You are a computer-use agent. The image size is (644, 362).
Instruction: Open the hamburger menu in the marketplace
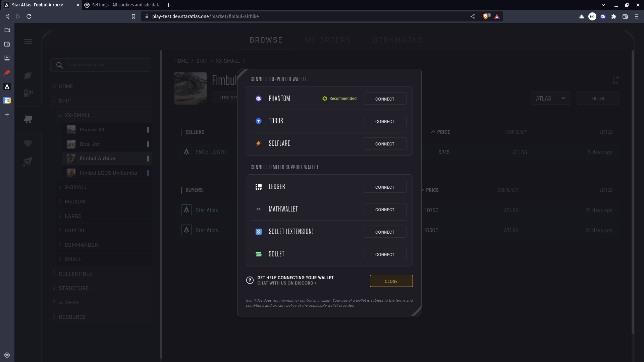[x=28, y=42]
